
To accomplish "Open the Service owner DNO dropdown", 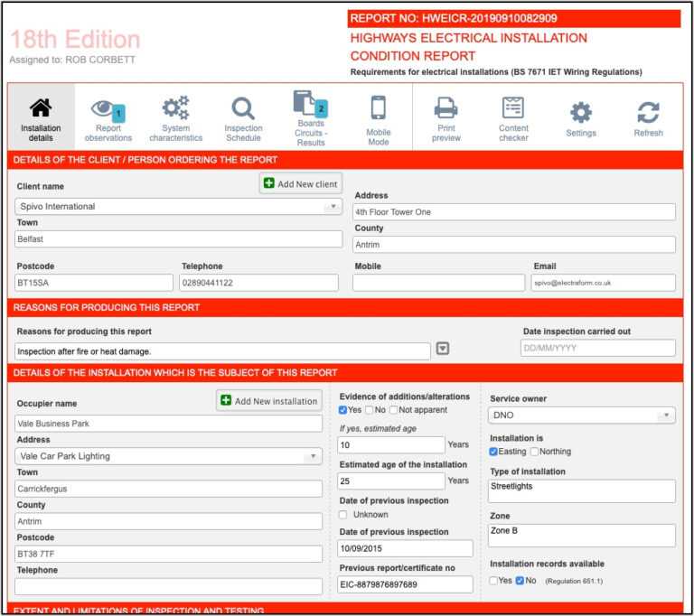I will [x=666, y=416].
